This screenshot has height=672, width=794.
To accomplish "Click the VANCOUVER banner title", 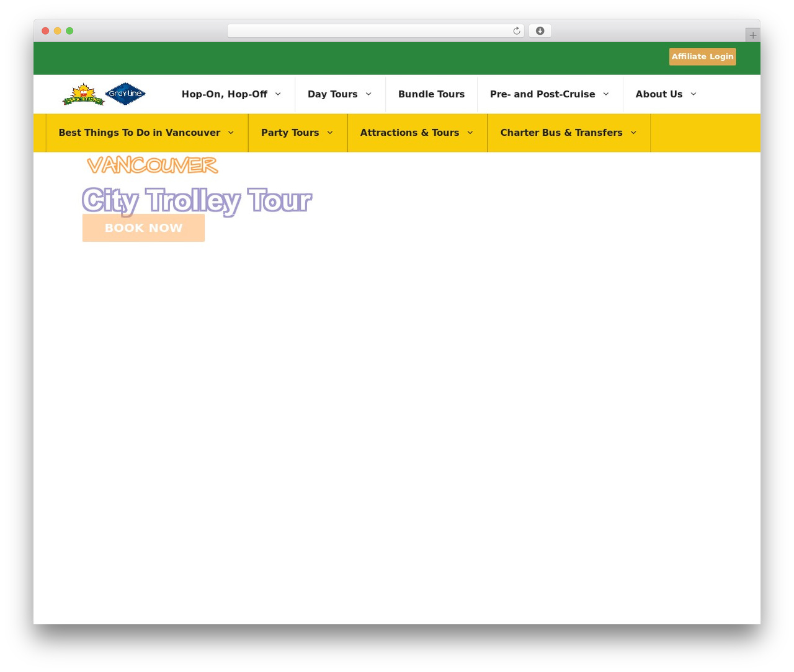I will (152, 165).
